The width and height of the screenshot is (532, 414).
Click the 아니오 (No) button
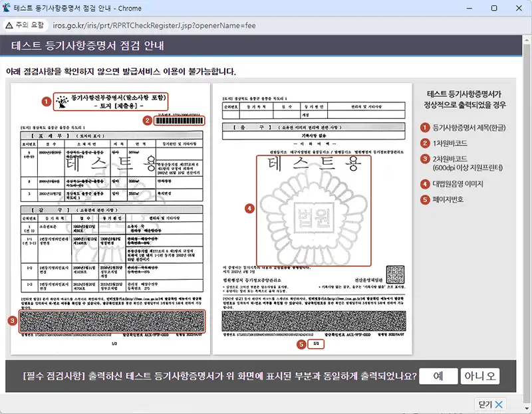[x=479, y=376]
